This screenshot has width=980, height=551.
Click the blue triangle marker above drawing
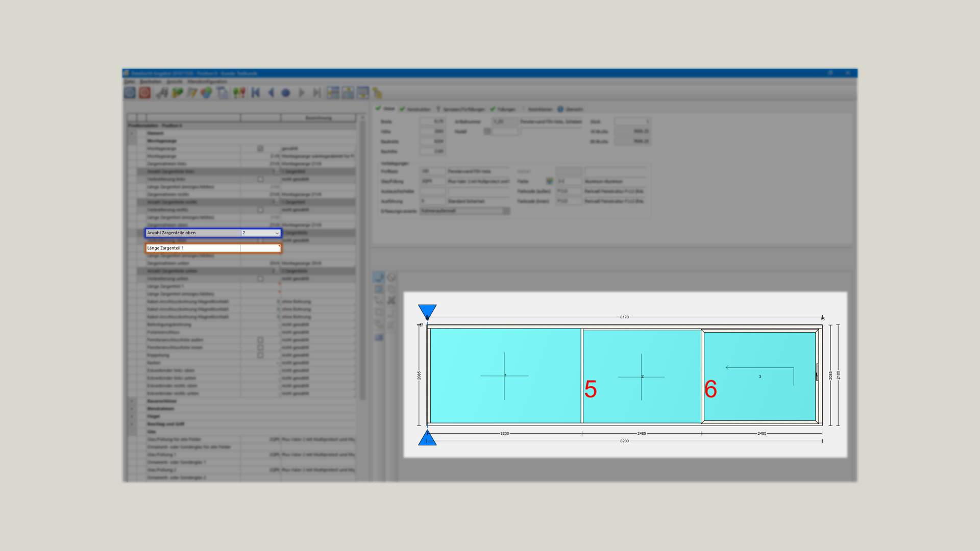(x=427, y=311)
